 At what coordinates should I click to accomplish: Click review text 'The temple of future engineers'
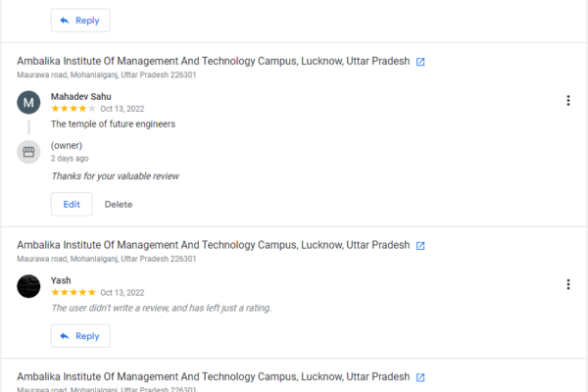click(113, 124)
